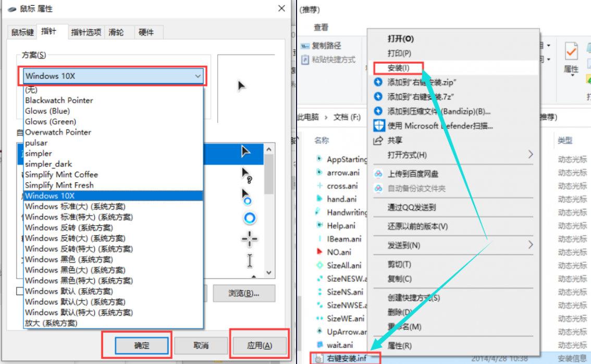Click the cursor list scrollbar thumb
591x364 pixels.
pos(269,174)
